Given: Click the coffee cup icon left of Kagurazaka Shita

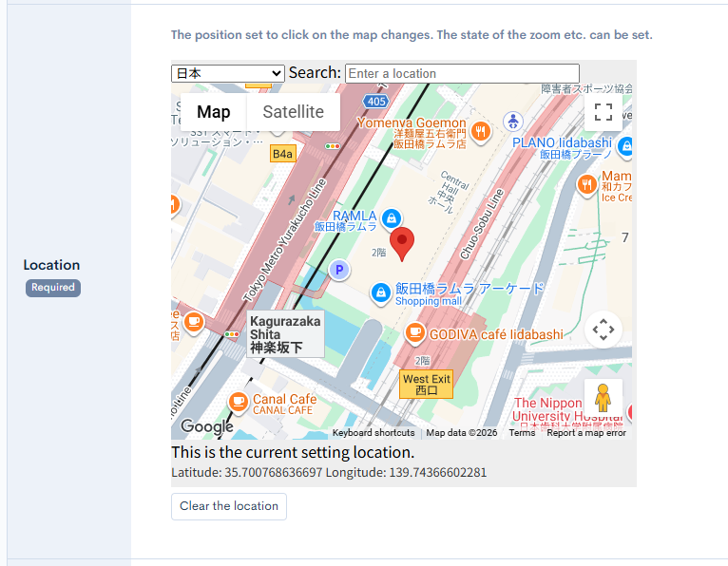Looking at the screenshot, I should (x=194, y=323).
